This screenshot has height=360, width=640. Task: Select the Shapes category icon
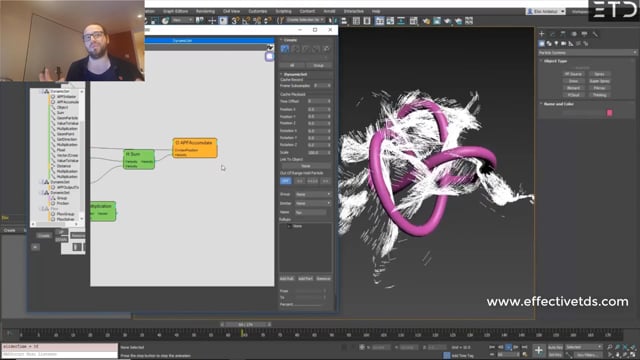coord(549,43)
